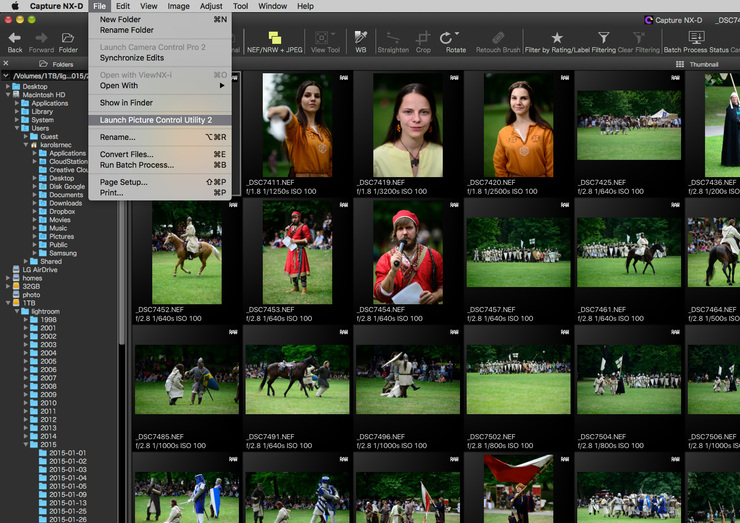Select thumbnail _DSC7452.NEF rider

point(186,252)
